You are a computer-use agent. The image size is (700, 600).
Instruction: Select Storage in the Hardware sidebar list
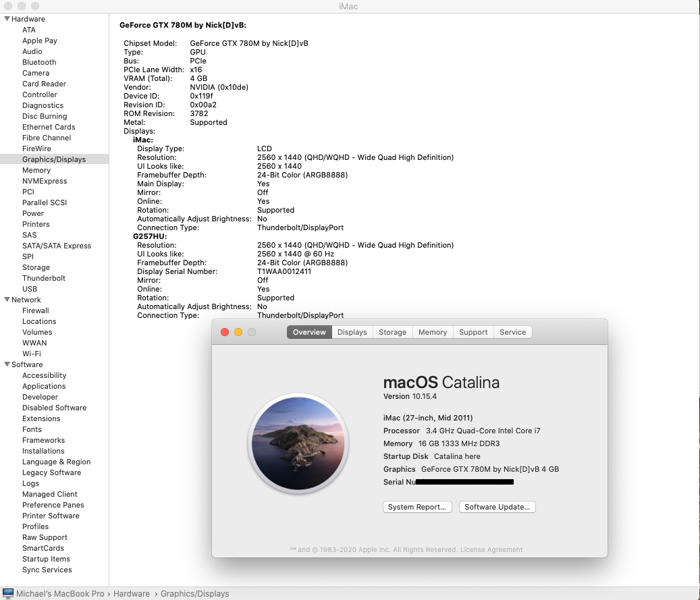point(36,267)
